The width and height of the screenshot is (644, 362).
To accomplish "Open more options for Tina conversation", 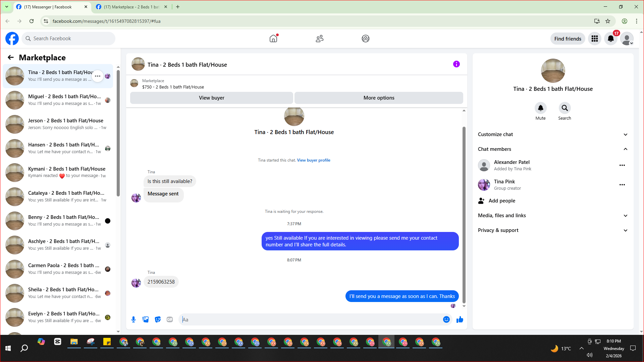I will coord(98,76).
